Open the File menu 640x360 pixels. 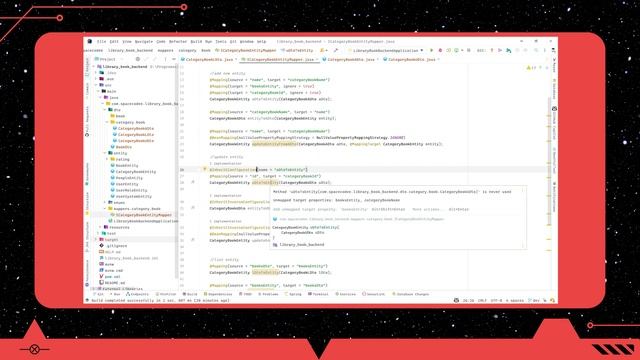101,41
